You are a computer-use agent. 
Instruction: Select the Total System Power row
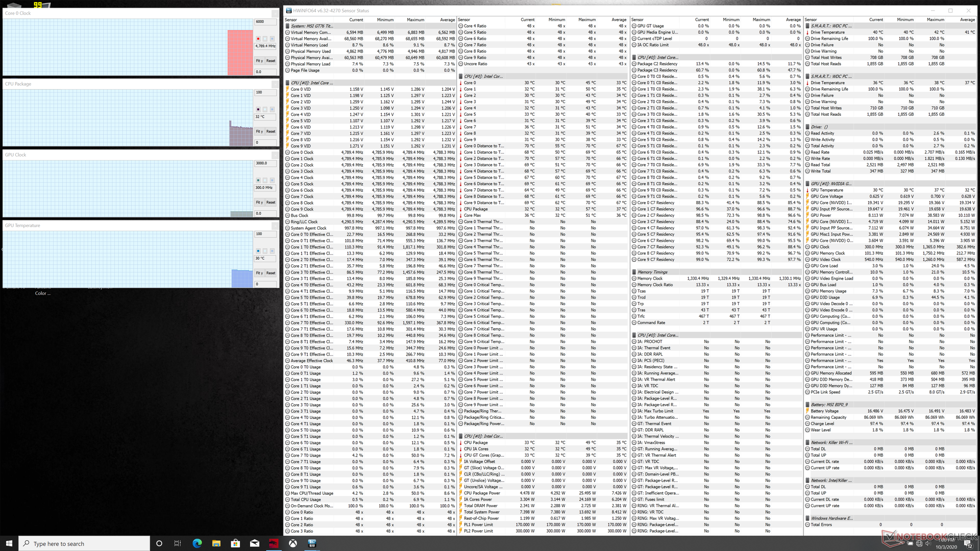click(x=544, y=512)
